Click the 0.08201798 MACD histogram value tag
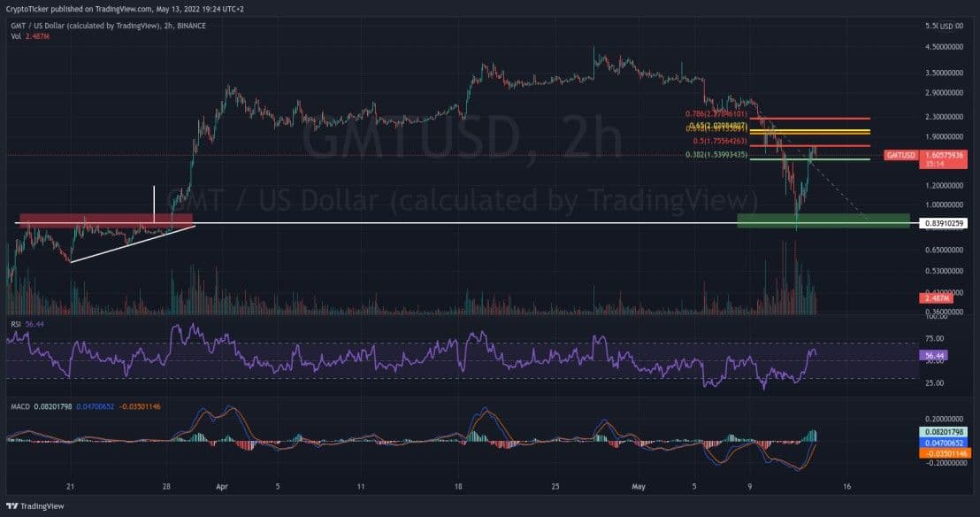 tap(946, 430)
